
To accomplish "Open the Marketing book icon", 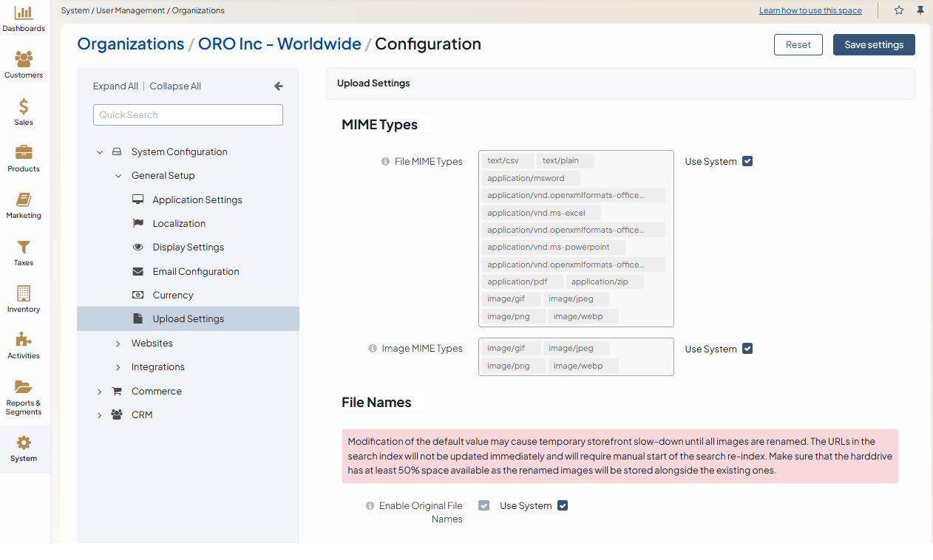I will coord(24,200).
